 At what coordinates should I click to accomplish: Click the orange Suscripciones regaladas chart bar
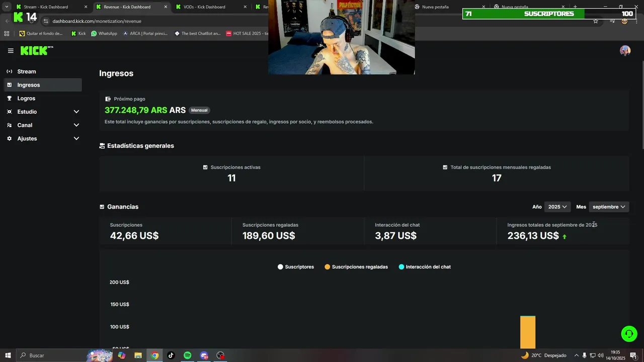click(528, 332)
